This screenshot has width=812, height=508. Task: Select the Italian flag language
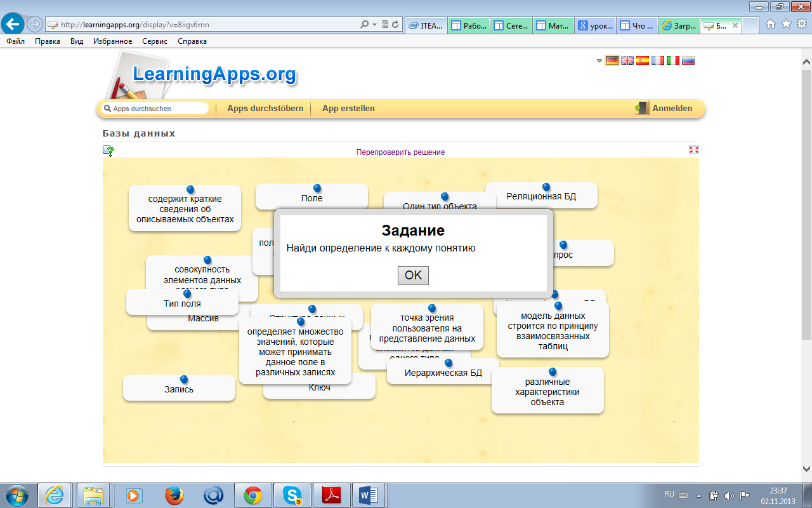pos(673,60)
